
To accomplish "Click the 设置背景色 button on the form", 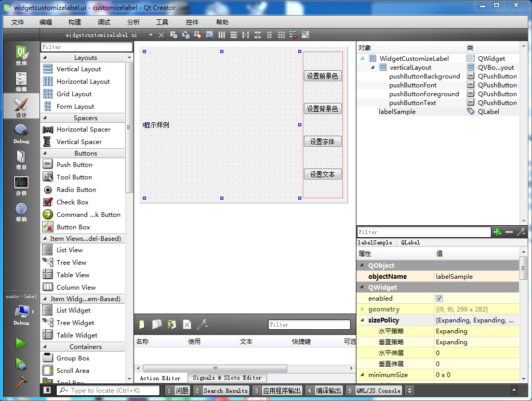I will point(323,109).
